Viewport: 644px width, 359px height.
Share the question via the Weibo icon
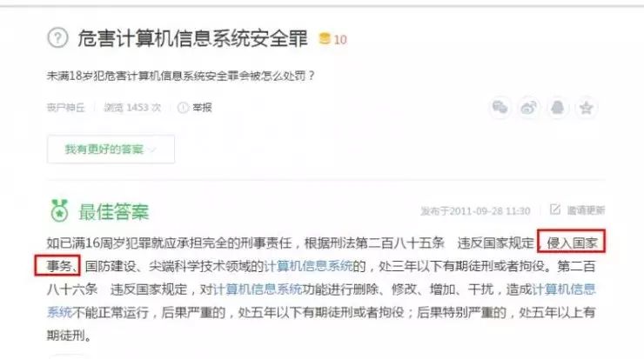pyautogui.click(x=528, y=108)
